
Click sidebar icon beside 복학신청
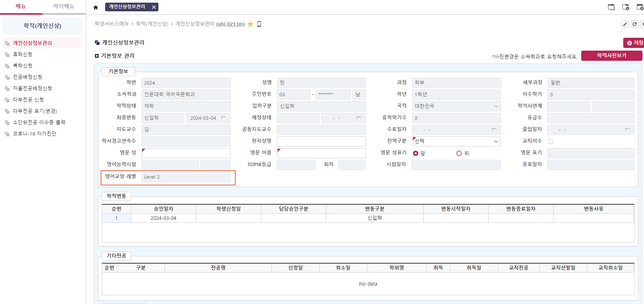click(x=7, y=66)
